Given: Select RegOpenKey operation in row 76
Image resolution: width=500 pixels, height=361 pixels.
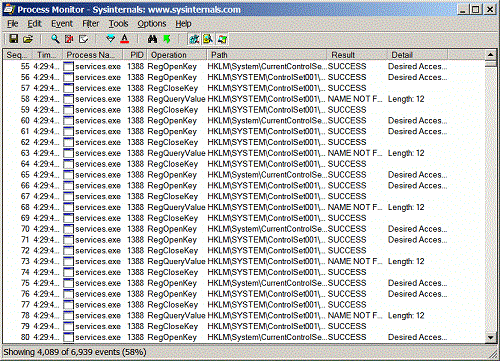Looking at the screenshot, I should tap(172, 294).
